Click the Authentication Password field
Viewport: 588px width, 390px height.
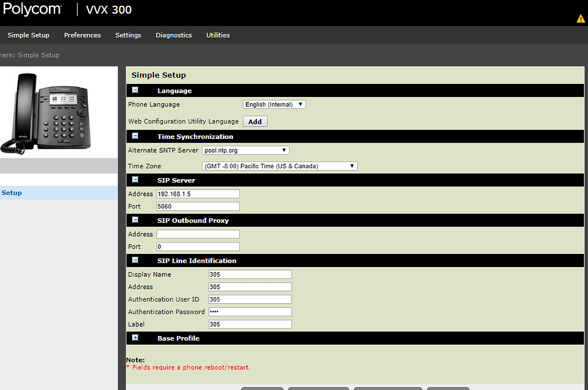(x=250, y=311)
